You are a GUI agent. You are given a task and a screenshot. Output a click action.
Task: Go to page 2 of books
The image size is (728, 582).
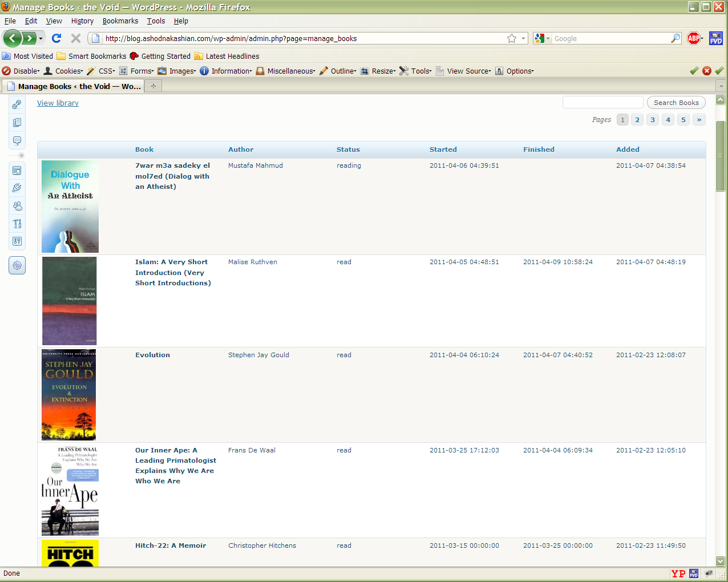(637, 120)
